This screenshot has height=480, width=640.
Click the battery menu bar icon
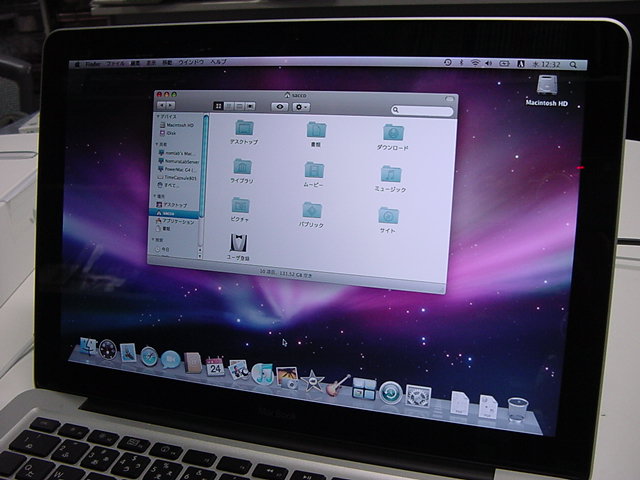coord(505,64)
